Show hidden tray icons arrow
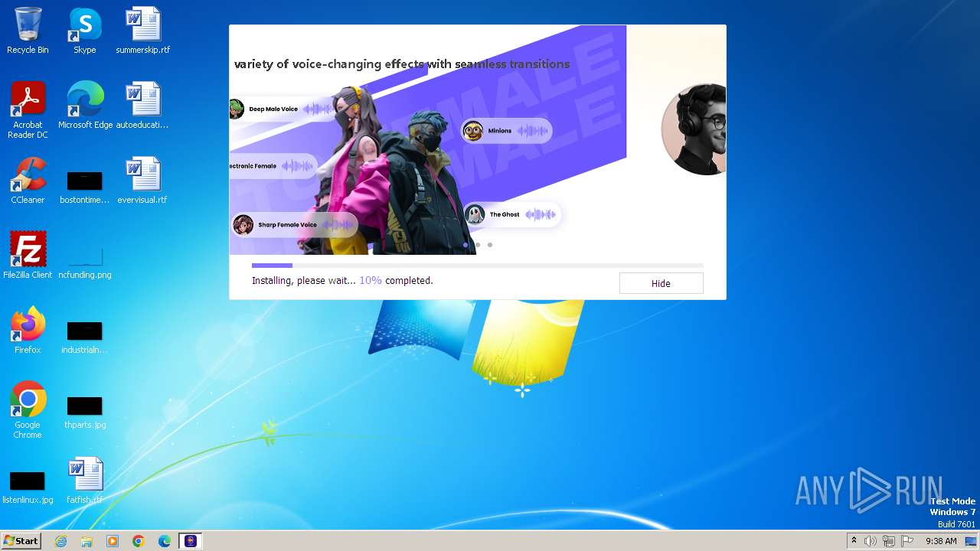Screen dimensions: 980x551 tap(854, 541)
